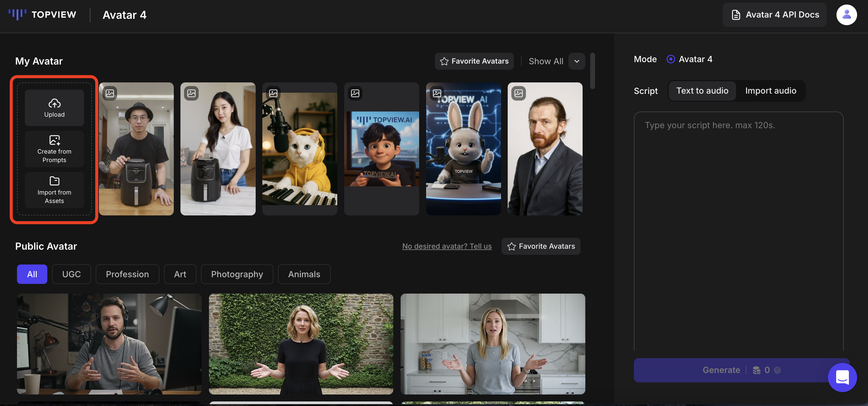Open My Avatar's Favorite Avatars star button
This screenshot has height=406, width=868.
474,61
